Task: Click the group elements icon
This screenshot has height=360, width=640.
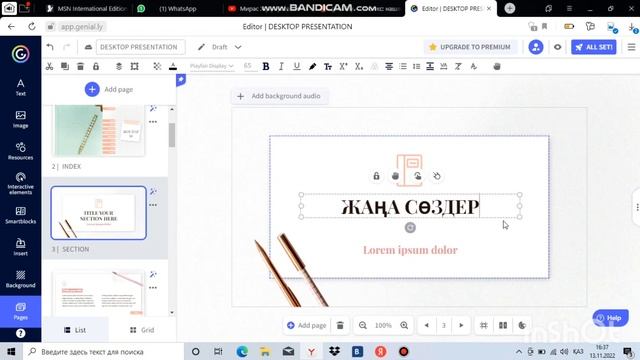Action: 134,66
